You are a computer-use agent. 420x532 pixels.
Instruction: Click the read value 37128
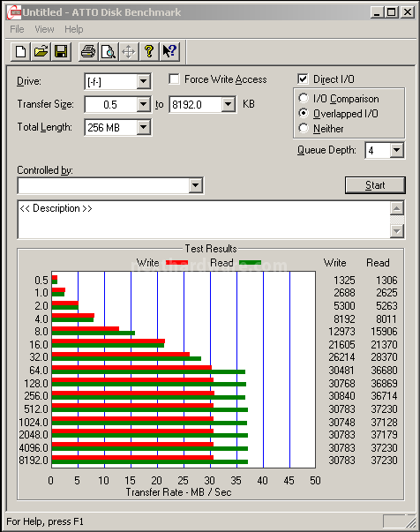tap(384, 423)
